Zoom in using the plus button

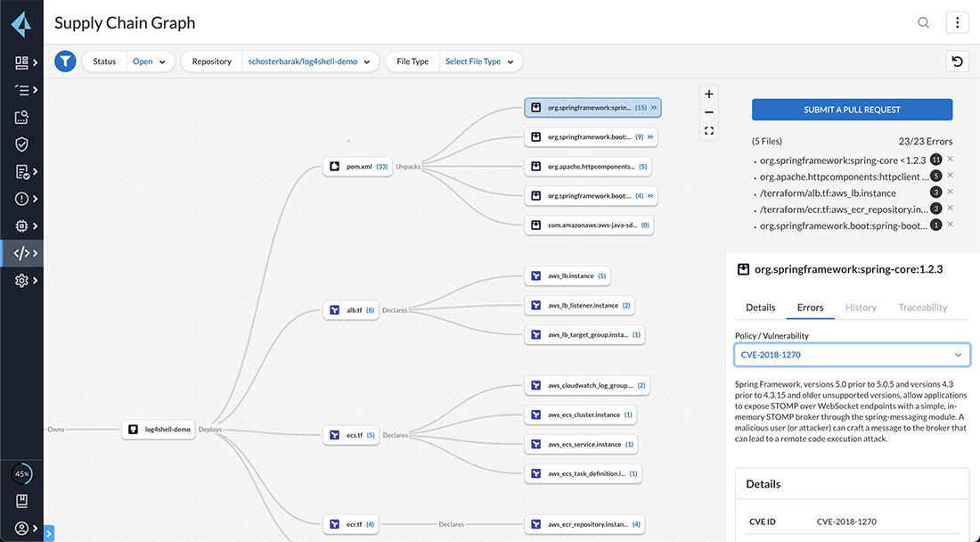click(x=709, y=94)
